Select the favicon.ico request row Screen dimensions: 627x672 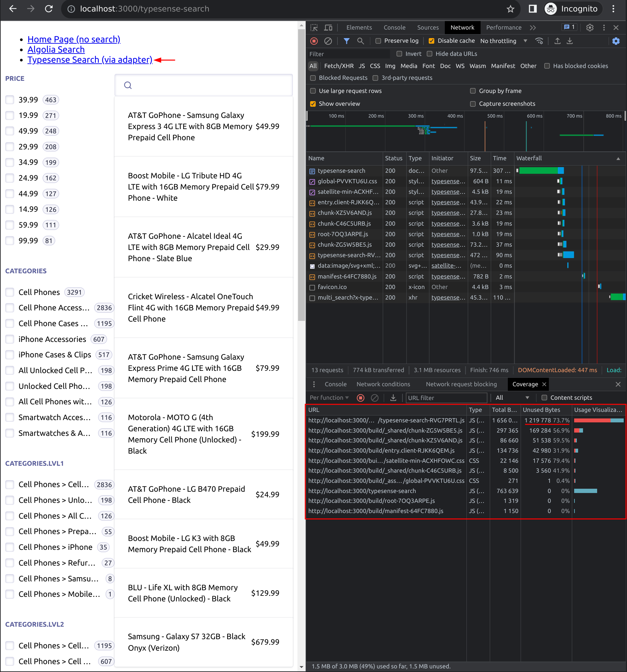(x=466, y=287)
